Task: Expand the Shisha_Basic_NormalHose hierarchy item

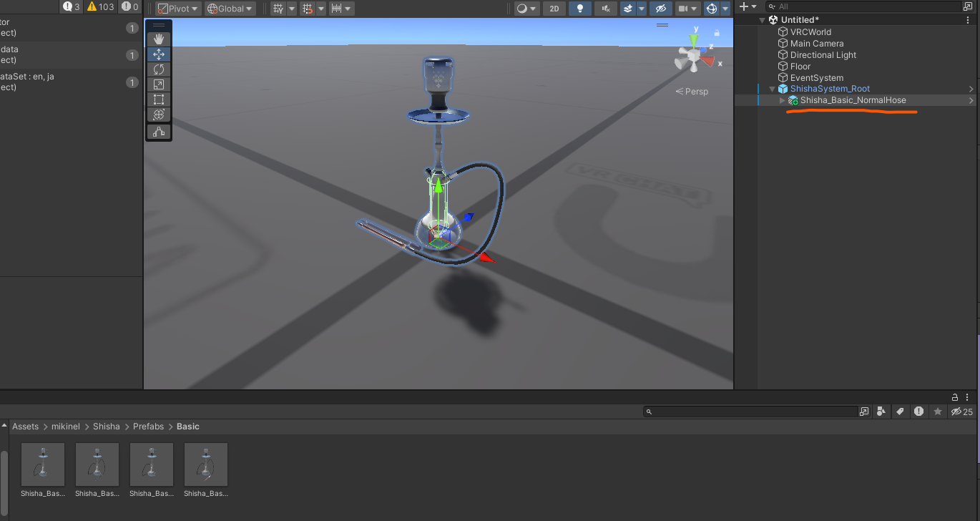Action: (x=782, y=101)
